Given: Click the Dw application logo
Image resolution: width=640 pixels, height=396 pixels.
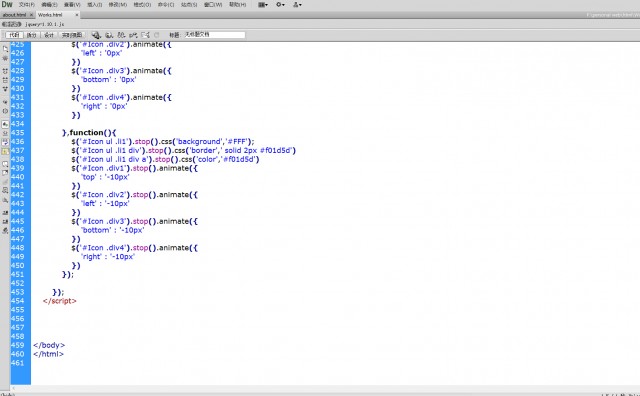Looking at the screenshot, I should 7,4.
